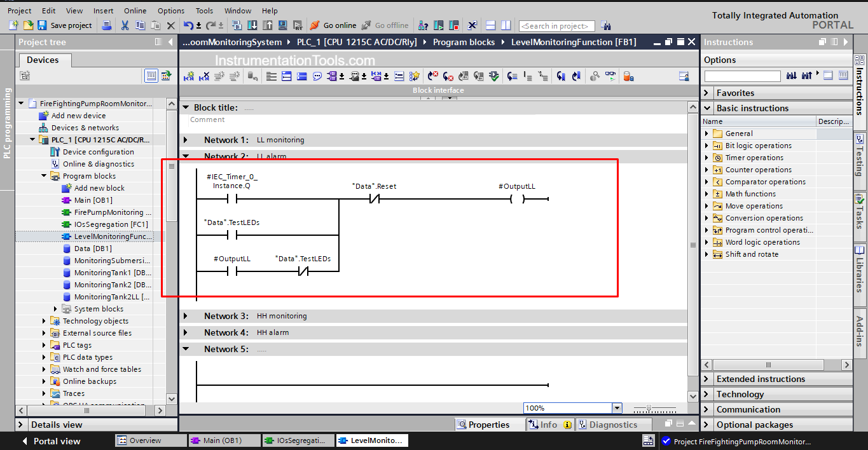
Task: Click the Save project toolbar button
Action: tap(65, 25)
